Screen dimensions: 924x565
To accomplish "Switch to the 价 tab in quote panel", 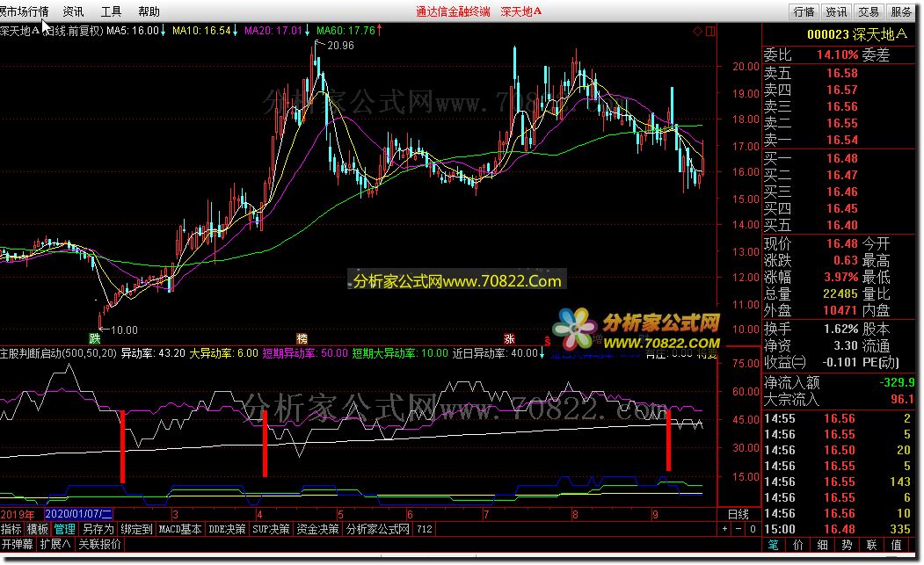I will 798,545.
